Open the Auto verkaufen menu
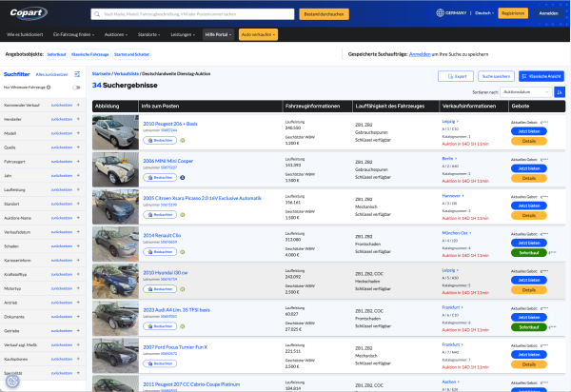Screen dimensions: 571x392 coord(258,34)
